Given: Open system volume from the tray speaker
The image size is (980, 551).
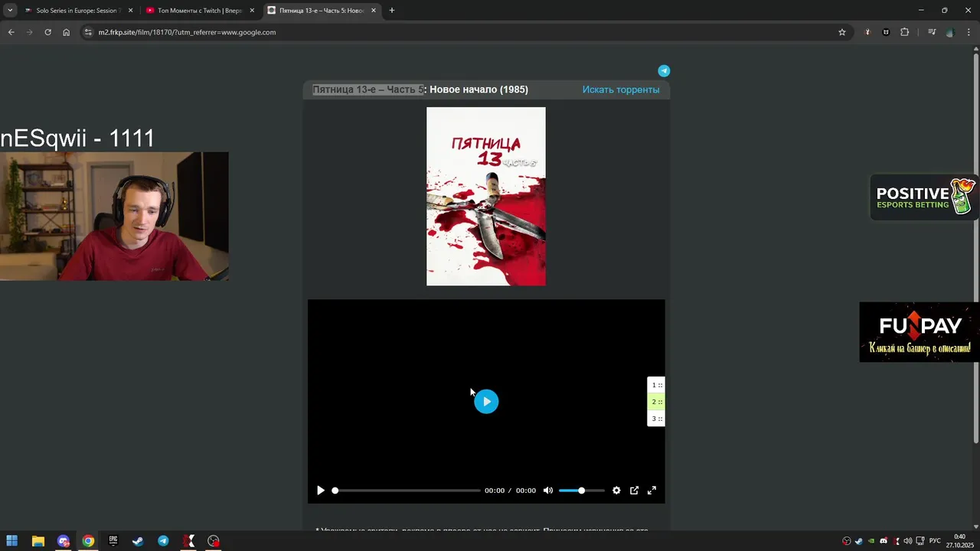Looking at the screenshot, I should coord(908,541).
